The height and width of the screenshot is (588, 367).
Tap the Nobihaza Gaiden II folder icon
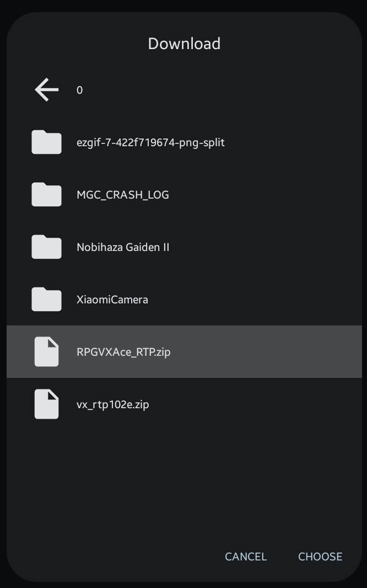(46, 247)
